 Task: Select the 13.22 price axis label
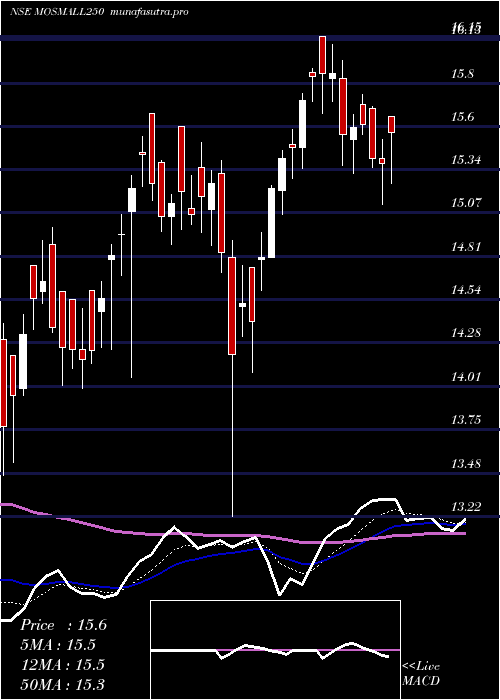click(466, 507)
